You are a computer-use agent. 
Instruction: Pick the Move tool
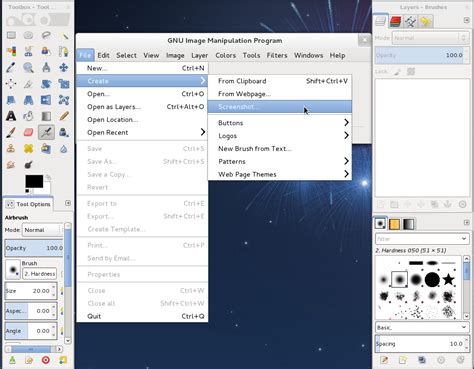coord(64,67)
